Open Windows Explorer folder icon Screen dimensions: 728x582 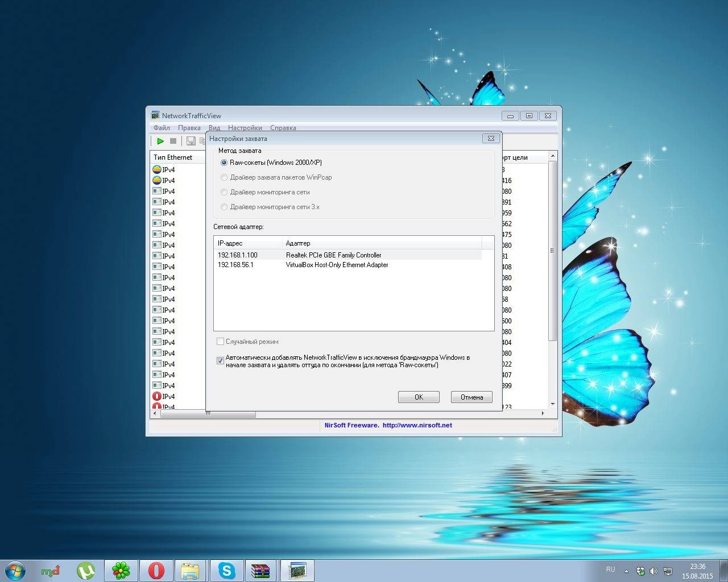pyautogui.click(x=191, y=571)
